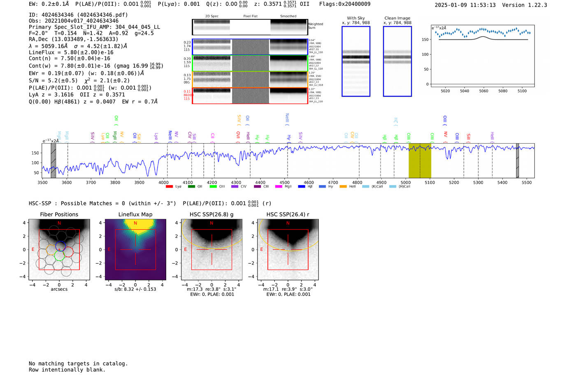Click the orange HeII legend swatch
The height and width of the screenshot is (392, 576).
[x=343, y=187]
